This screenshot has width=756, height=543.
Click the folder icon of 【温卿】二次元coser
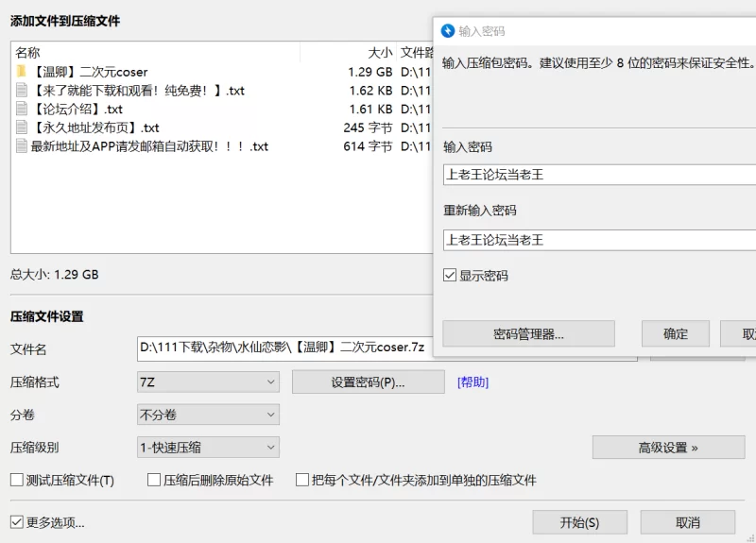21,72
